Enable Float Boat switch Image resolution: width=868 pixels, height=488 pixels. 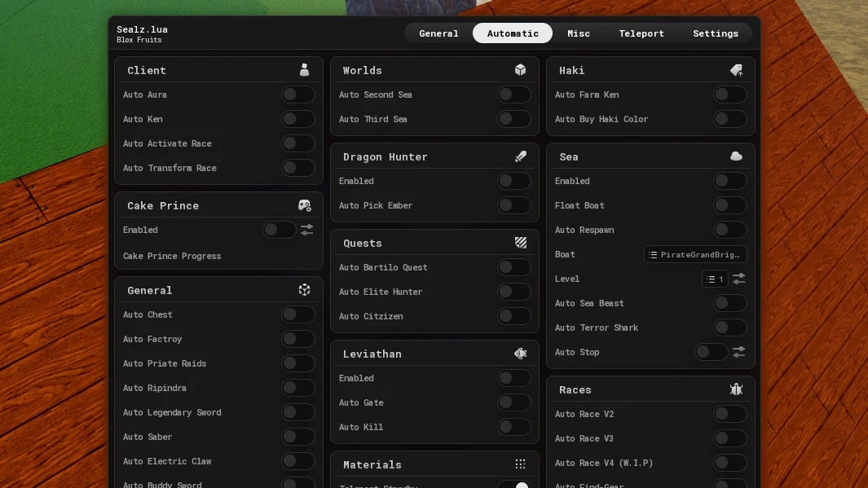(729, 205)
